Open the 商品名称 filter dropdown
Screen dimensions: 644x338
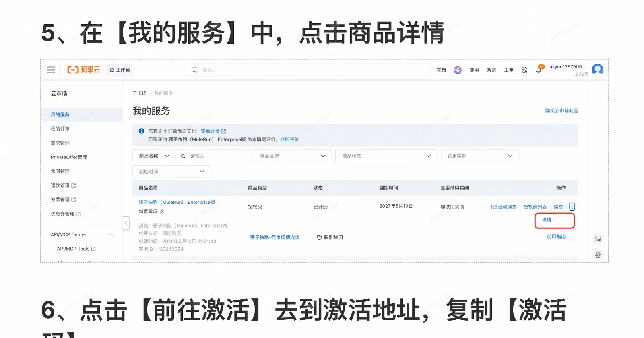154,156
